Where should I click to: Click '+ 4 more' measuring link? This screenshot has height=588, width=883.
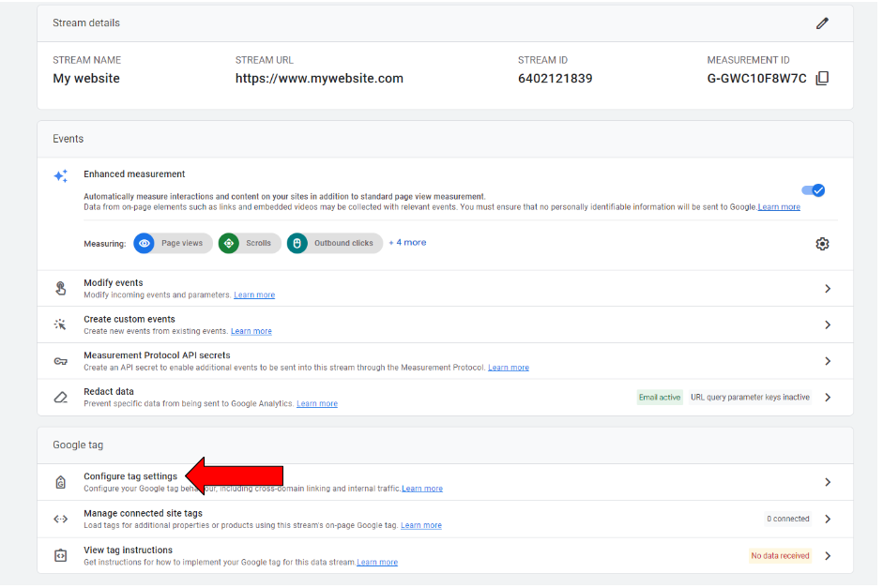(407, 243)
